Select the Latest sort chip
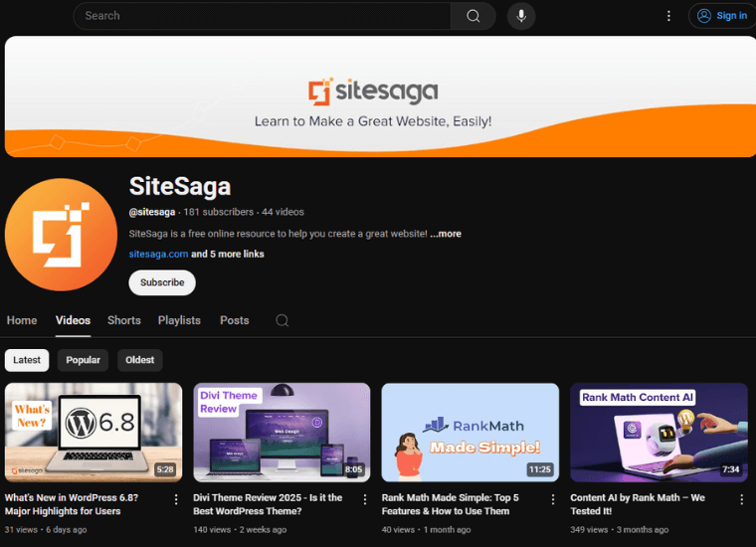The image size is (756, 547). coord(27,360)
